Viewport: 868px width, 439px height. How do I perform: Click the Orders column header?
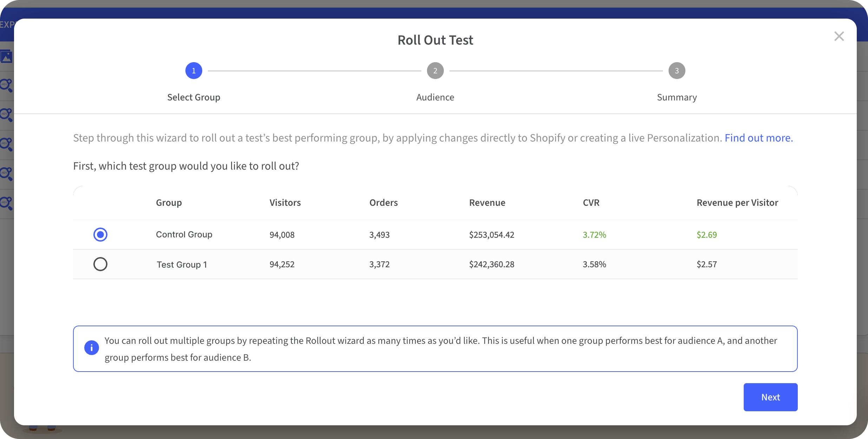(x=383, y=203)
